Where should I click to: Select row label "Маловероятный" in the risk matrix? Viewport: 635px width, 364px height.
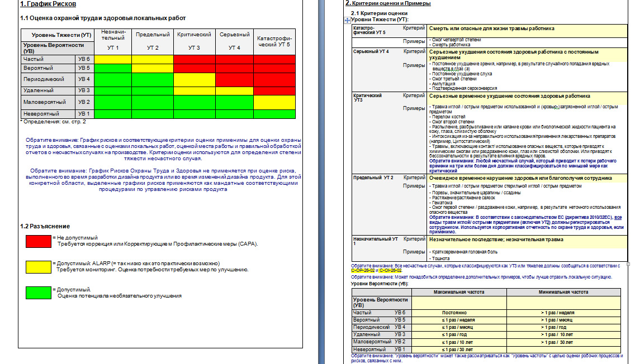tap(45, 102)
